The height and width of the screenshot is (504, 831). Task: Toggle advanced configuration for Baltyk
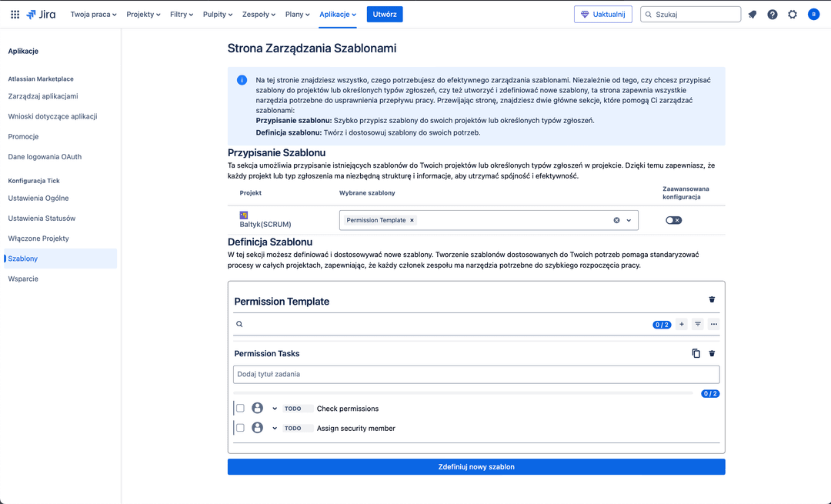click(x=673, y=220)
